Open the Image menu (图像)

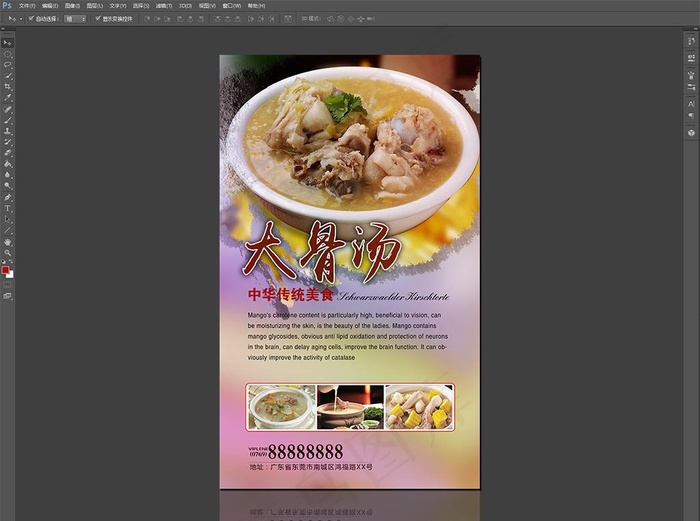(x=72, y=6)
